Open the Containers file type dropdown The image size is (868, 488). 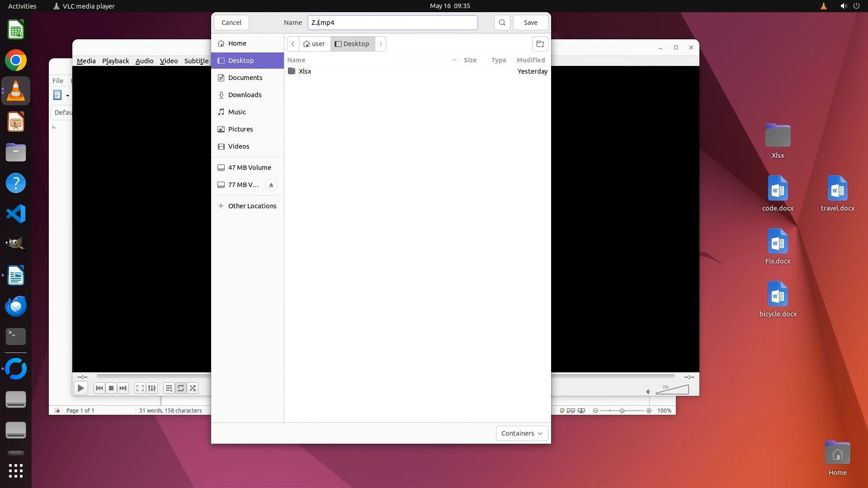(522, 433)
